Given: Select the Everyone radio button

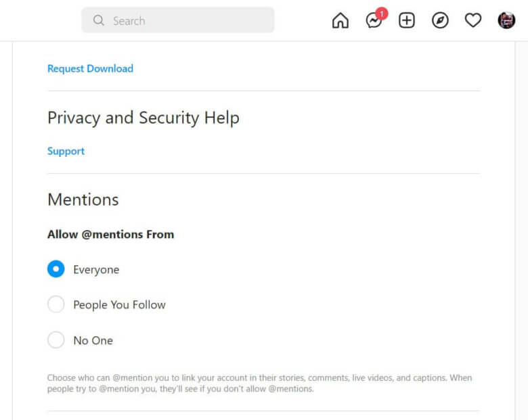Looking at the screenshot, I should pyautogui.click(x=56, y=269).
